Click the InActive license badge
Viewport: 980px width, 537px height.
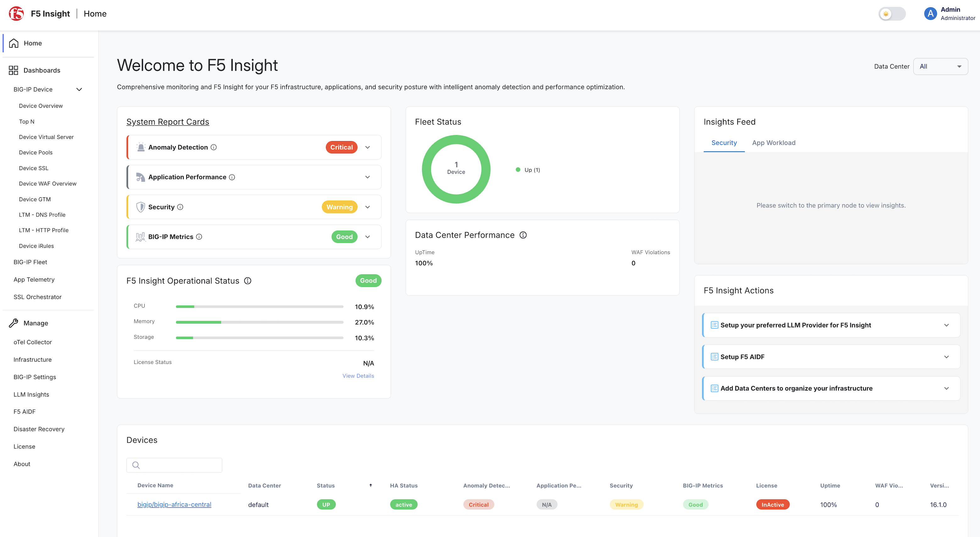[x=773, y=505]
